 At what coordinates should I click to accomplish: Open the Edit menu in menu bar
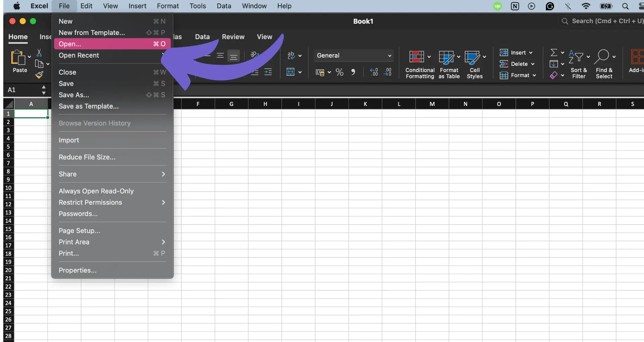(86, 6)
